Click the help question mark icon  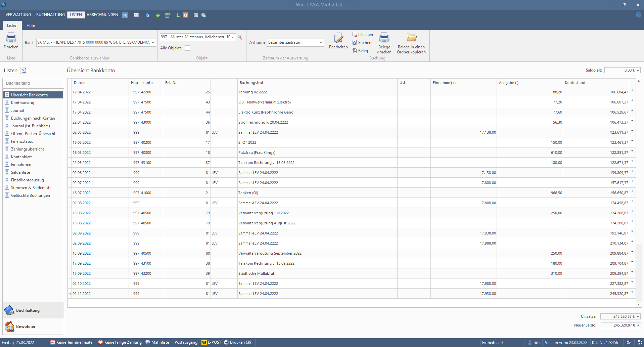pos(638,15)
